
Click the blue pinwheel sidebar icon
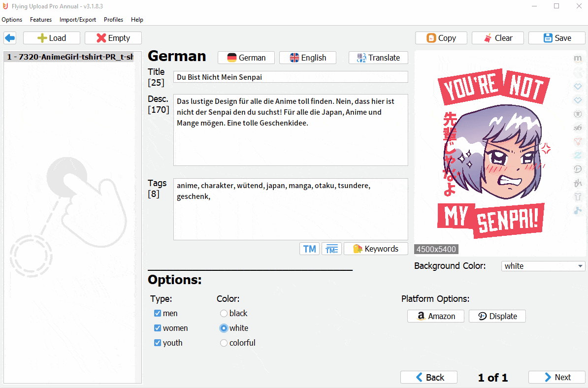tap(578, 211)
